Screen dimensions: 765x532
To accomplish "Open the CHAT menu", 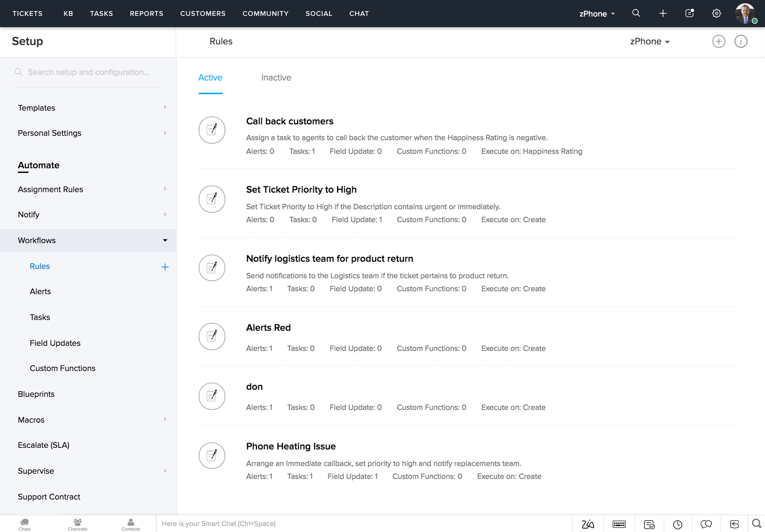I will 359,14.
